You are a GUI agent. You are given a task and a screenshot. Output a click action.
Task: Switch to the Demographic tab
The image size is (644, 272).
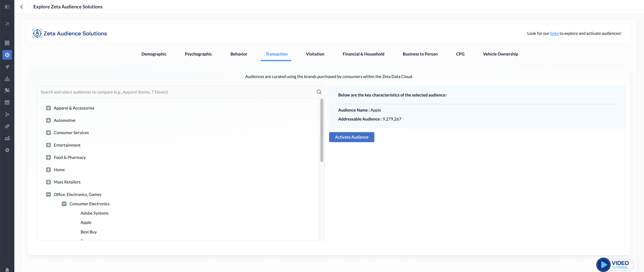click(x=154, y=54)
